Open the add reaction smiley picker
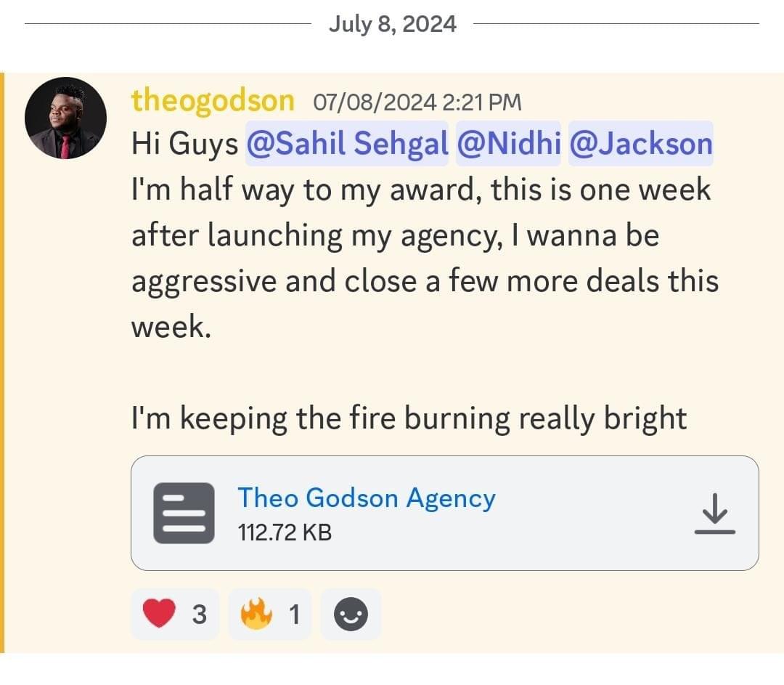The width and height of the screenshot is (784, 685). coord(351,615)
